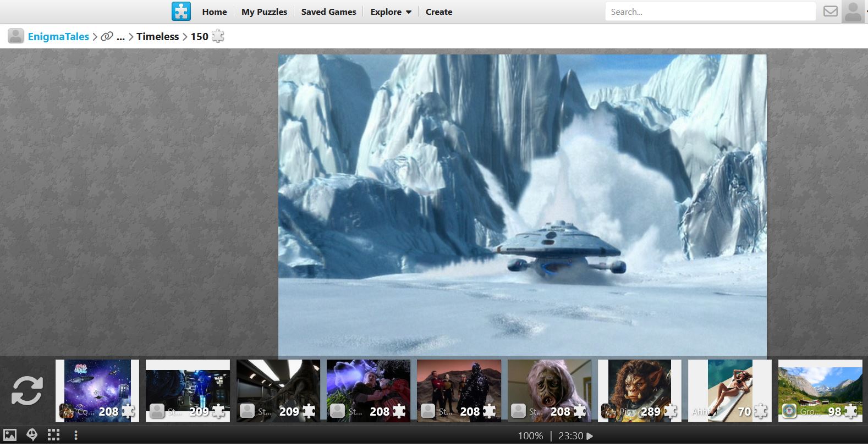
Task: Arrange pieces with the grid icon
Action: [x=53, y=435]
